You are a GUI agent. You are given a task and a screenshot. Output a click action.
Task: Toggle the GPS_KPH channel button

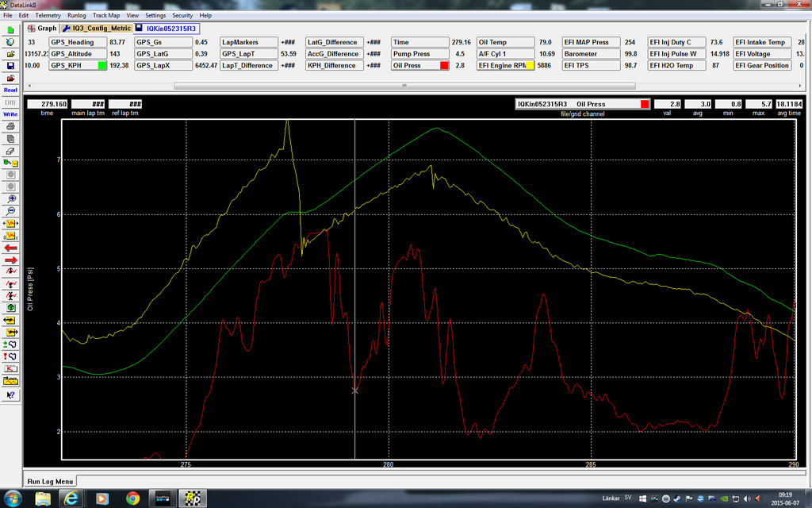point(78,65)
